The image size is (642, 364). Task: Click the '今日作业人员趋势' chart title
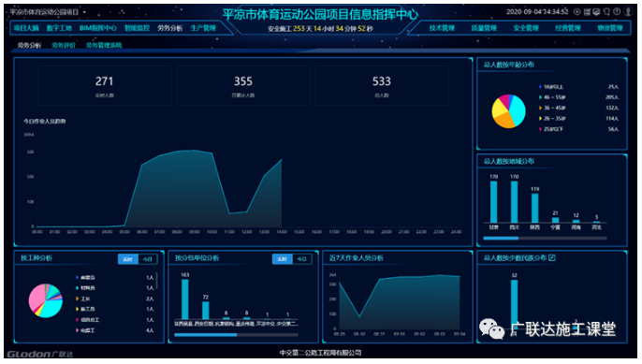tap(45, 122)
